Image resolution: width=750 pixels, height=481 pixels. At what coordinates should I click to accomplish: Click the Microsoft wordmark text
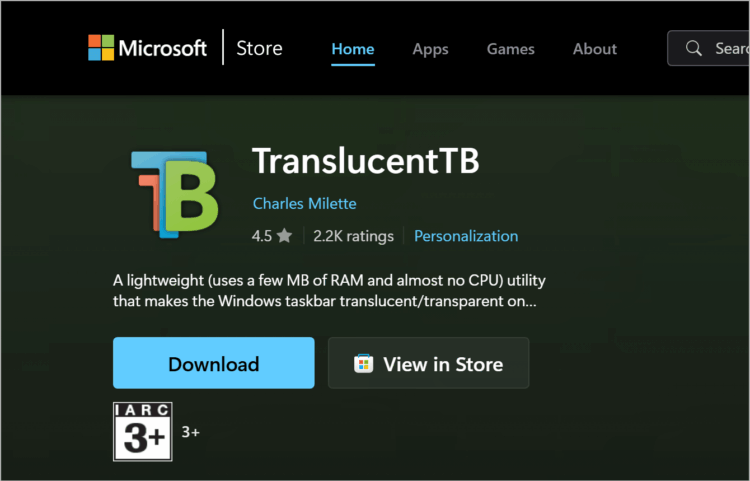[163, 48]
